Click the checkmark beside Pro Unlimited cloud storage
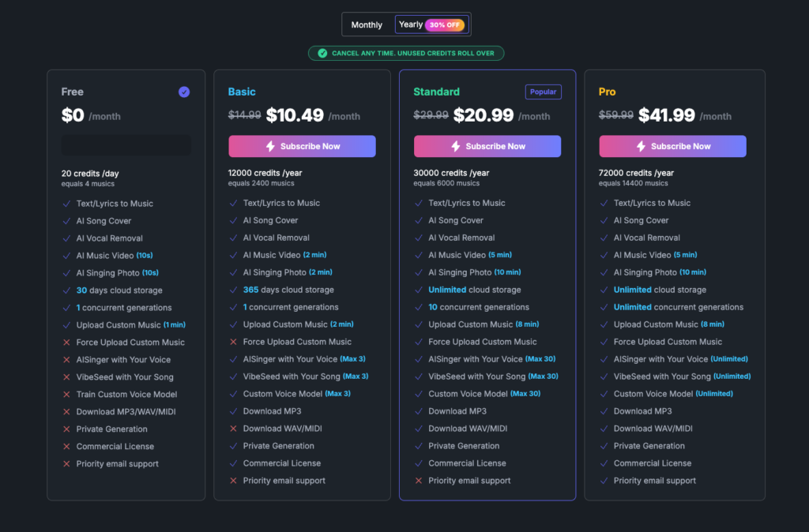The image size is (809, 532). (604, 290)
